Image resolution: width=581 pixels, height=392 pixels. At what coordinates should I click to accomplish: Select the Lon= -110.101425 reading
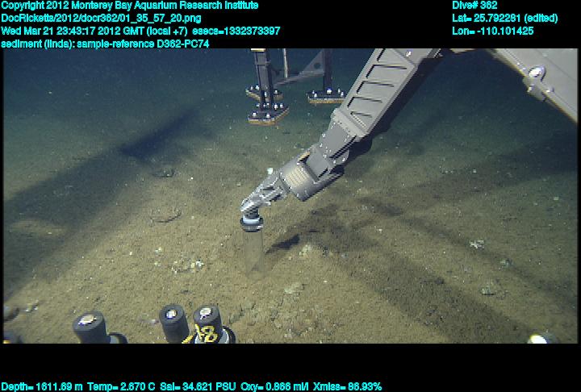(493, 31)
